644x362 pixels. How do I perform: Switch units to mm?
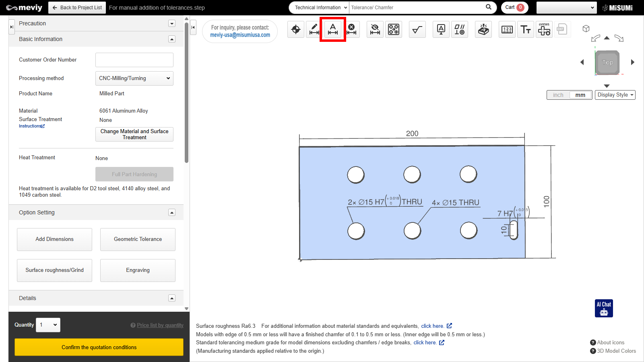pyautogui.click(x=580, y=95)
